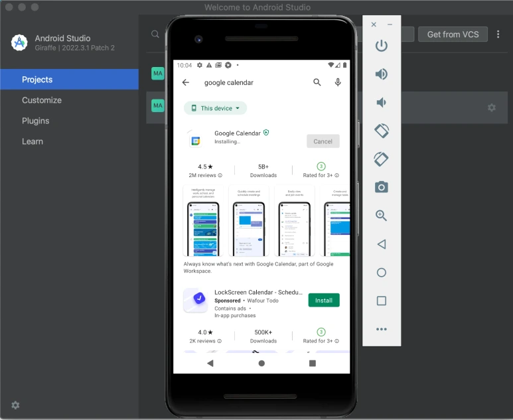
Task: Click Get from VCS button
Action: (453, 35)
